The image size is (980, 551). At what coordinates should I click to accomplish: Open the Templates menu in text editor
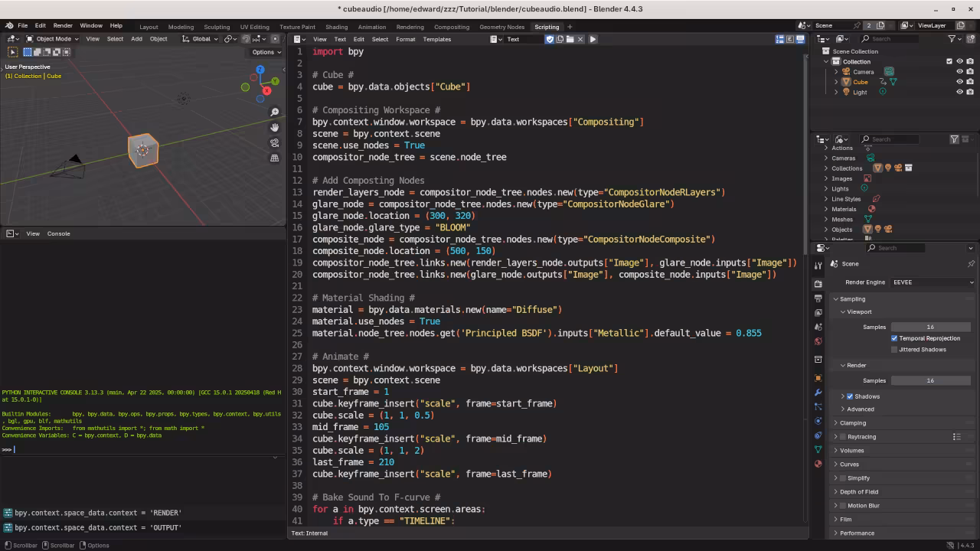437,39
